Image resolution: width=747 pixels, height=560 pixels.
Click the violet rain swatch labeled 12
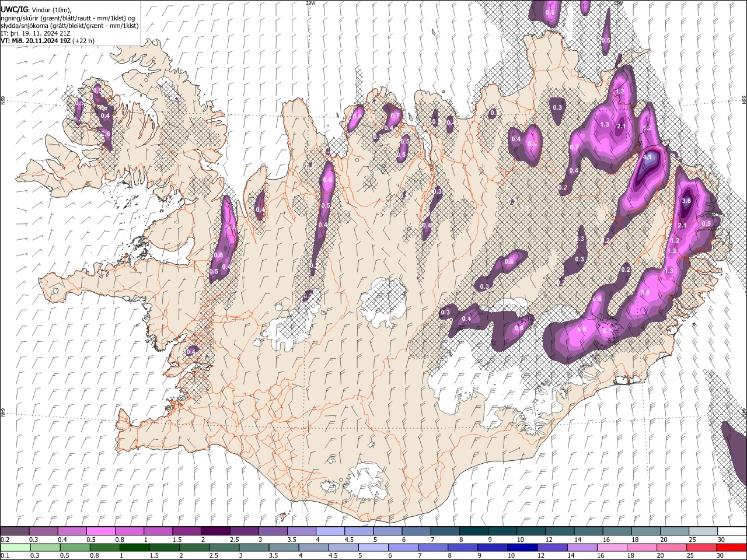pyautogui.click(x=552, y=548)
